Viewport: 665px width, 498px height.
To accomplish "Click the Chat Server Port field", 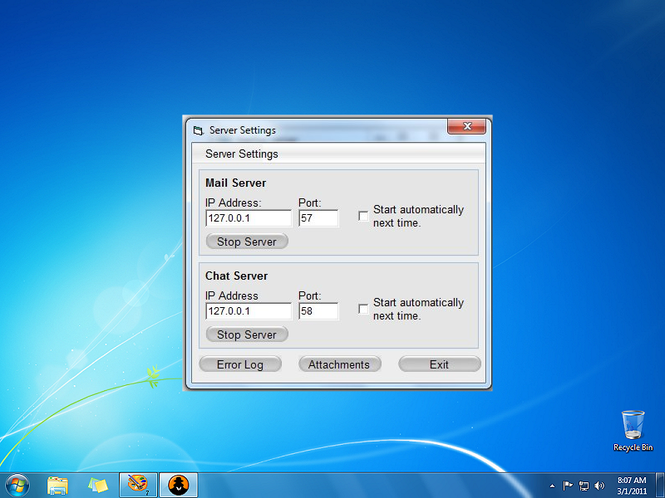I will (x=318, y=311).
